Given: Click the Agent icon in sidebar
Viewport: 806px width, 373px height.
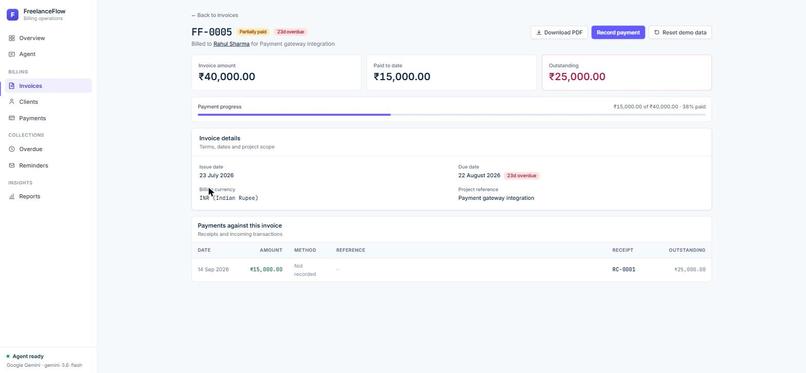Looking at the screenshot, I should click(12, 54).
